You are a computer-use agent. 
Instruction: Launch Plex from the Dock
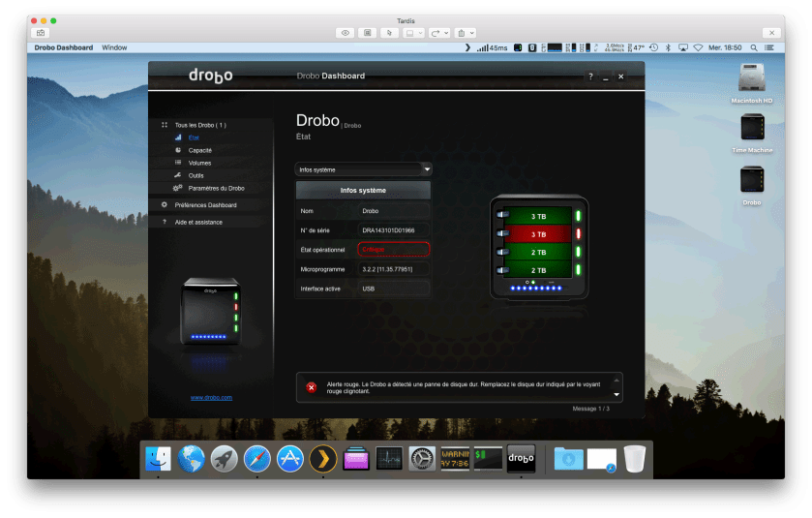coord(322,458)
